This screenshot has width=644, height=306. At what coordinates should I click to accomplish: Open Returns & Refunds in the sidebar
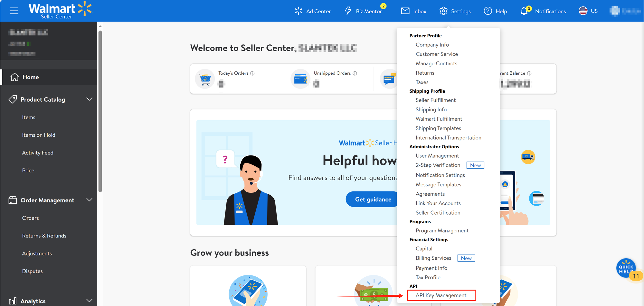[x=44, y=236]
